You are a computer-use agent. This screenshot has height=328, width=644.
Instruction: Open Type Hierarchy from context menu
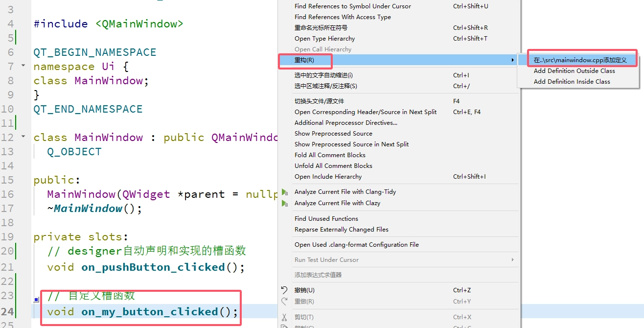coord(324,39)
